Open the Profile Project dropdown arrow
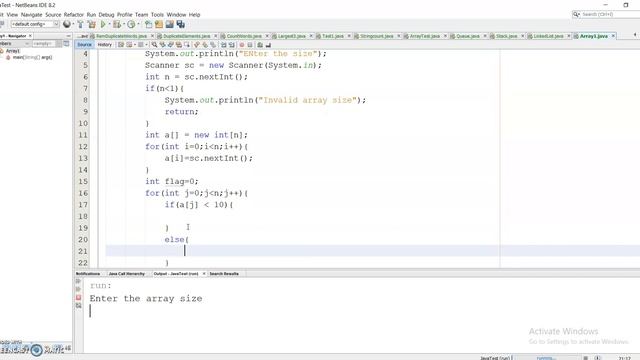640x360 pixels. [x=138, y=24]
